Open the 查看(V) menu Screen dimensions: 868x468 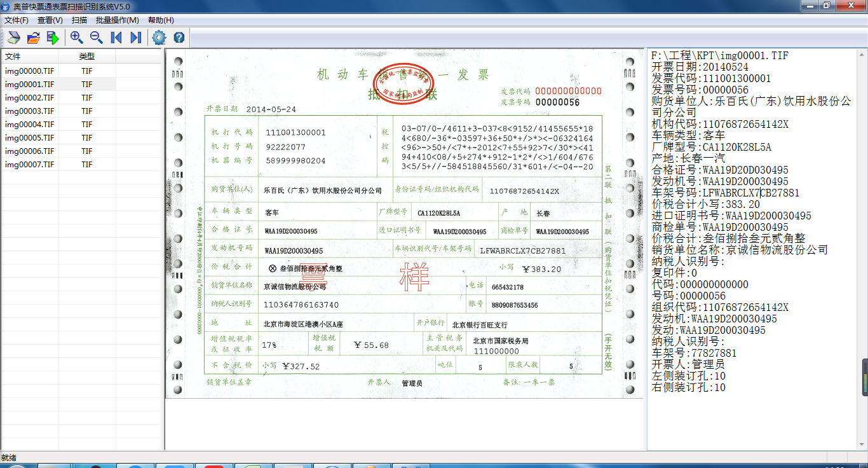tap(50, 20)
